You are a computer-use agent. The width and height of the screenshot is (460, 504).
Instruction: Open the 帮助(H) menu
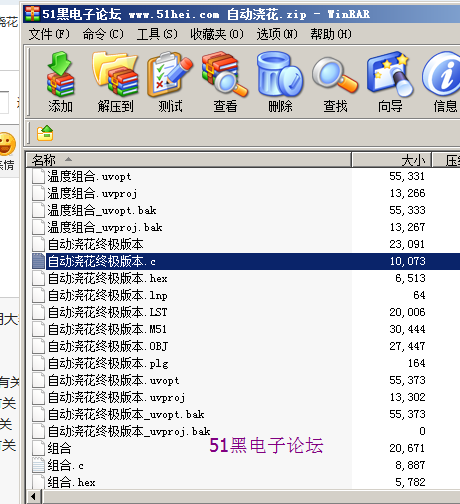tap(331, 34)
